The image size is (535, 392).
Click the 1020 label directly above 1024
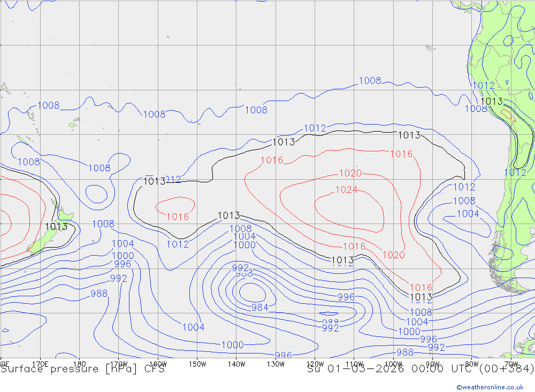[350, 173]
